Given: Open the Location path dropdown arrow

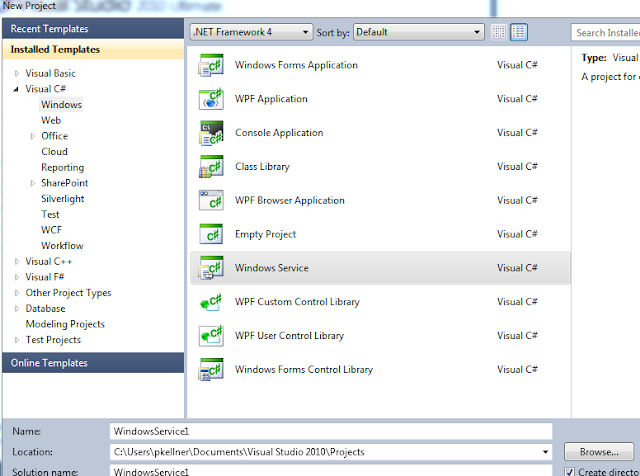Looking at the screenshot, I should pyautogui.click(x=545, y=452).
